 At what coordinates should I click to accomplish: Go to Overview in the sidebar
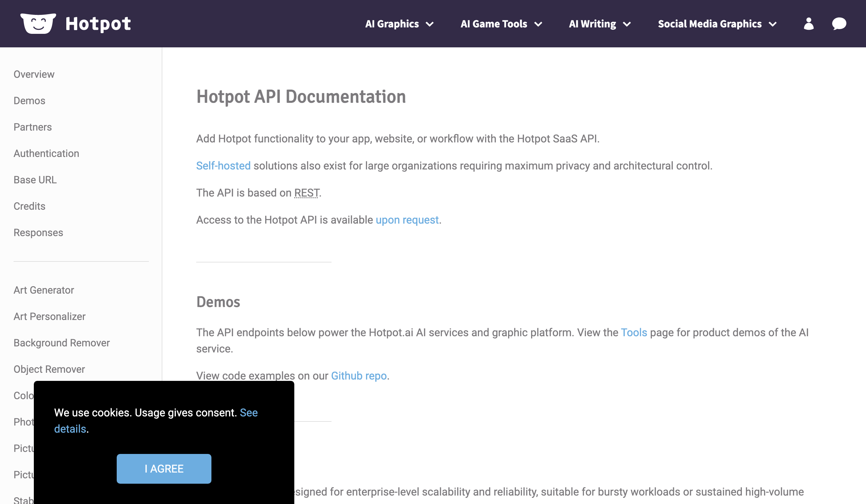click(34, 74)
